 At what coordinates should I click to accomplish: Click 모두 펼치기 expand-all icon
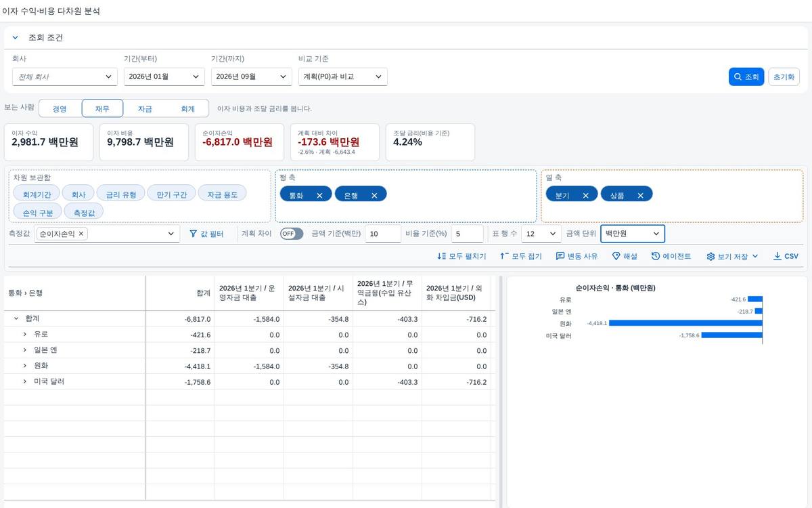(442, 257)
